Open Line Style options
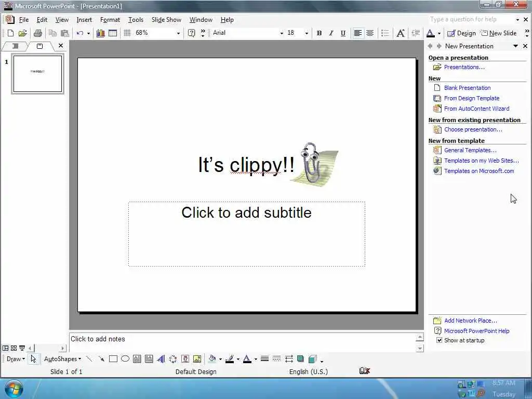 pos(264,358)
